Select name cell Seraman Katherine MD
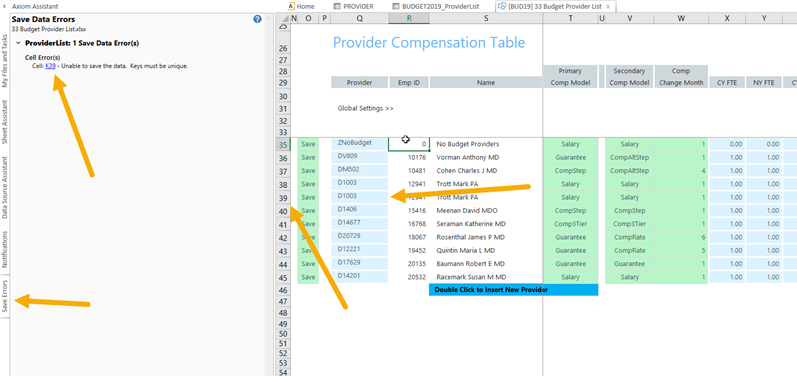 pos(486,224)
